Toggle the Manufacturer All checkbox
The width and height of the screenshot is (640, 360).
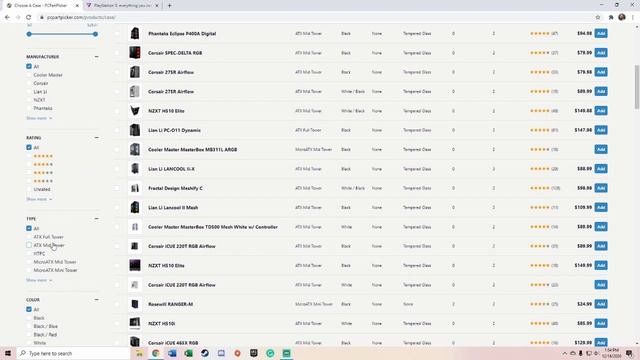click(x=29, y=66)
